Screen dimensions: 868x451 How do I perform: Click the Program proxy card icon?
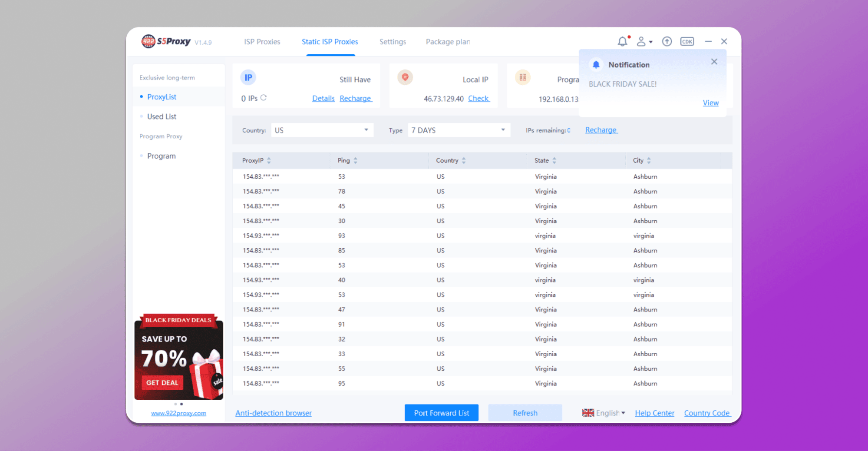pos(522,77)
